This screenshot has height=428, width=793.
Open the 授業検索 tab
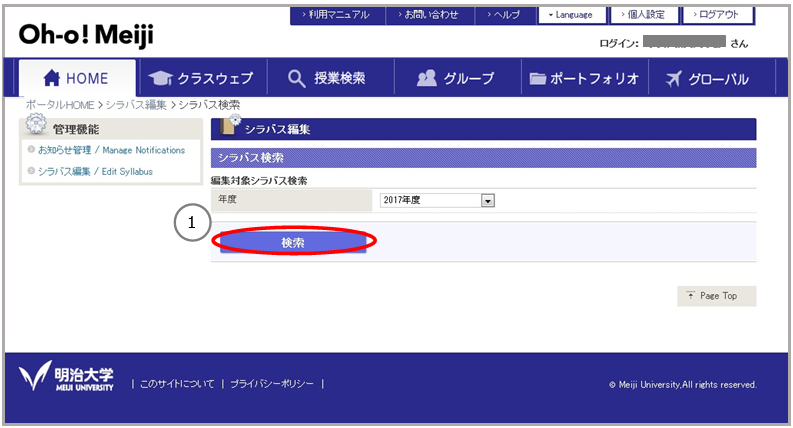click(331, 78)
